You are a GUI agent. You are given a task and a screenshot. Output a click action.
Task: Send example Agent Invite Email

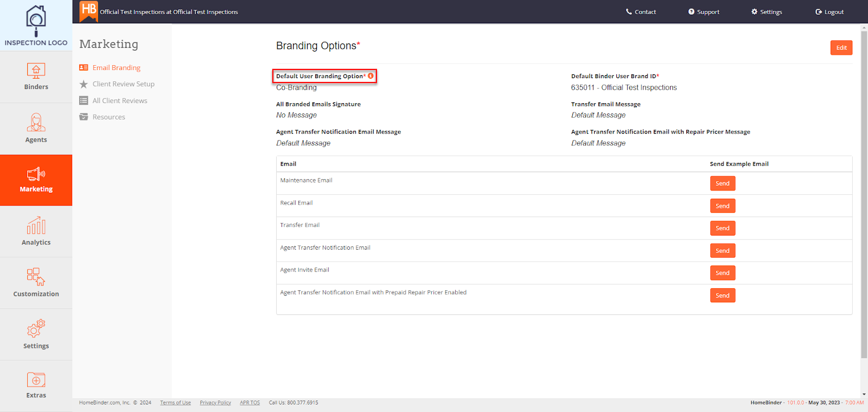723,273
